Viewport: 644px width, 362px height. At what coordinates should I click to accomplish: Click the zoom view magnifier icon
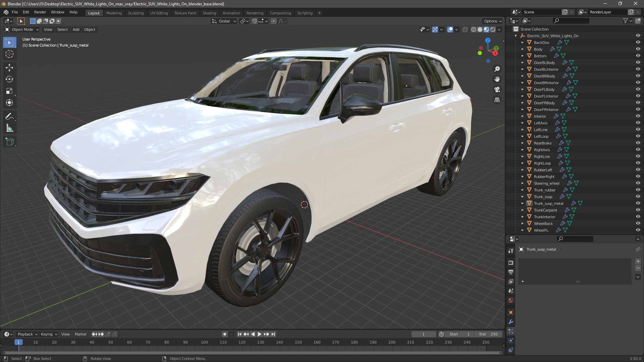click(x=497, y=69)
